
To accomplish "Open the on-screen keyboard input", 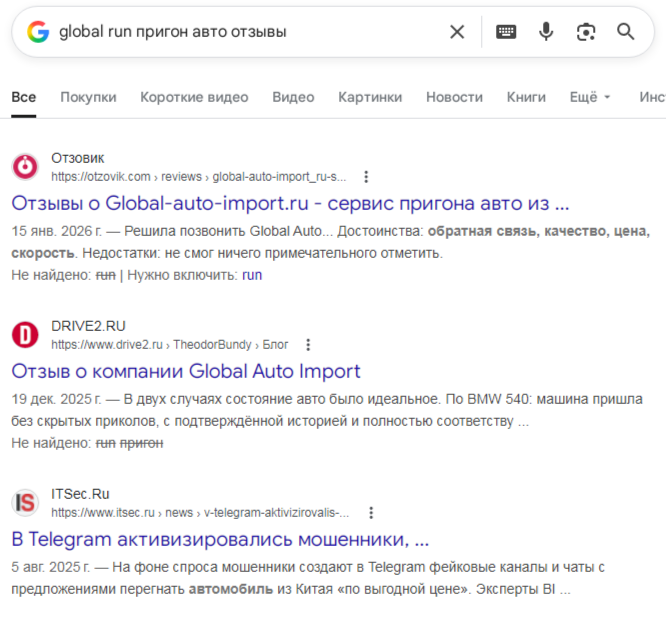I will 506,32.
